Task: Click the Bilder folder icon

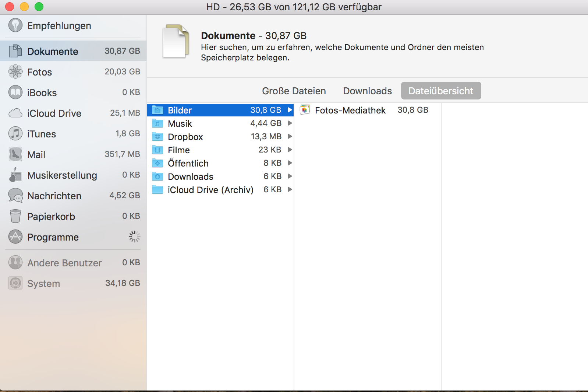Action: tap(157, 110)
